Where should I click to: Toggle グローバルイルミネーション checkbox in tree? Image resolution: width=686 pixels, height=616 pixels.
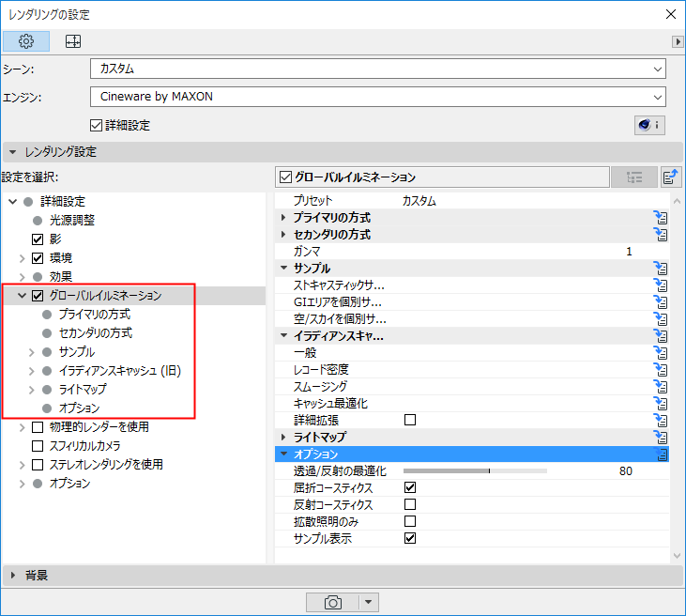38,296
